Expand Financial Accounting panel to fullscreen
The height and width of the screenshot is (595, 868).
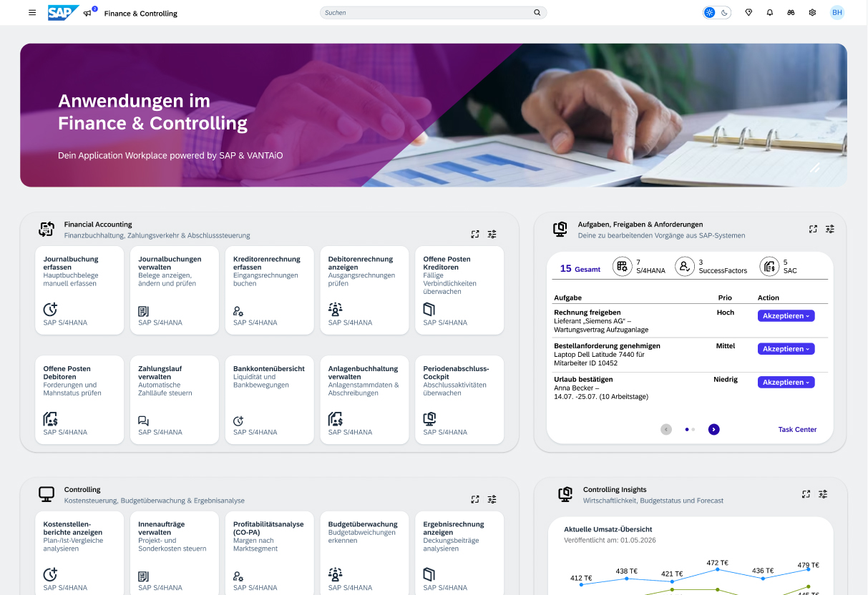pos(475,234)
